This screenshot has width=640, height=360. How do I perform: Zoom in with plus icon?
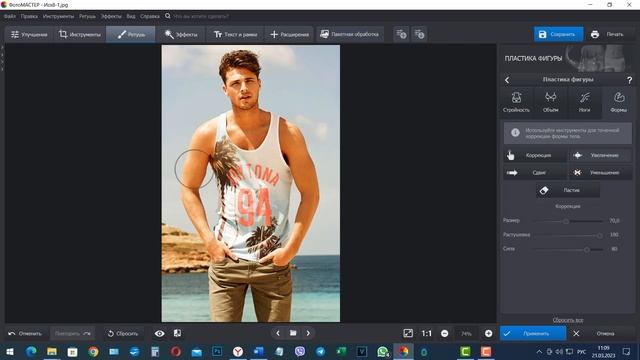pyautogui.click(x=488, y=333)
